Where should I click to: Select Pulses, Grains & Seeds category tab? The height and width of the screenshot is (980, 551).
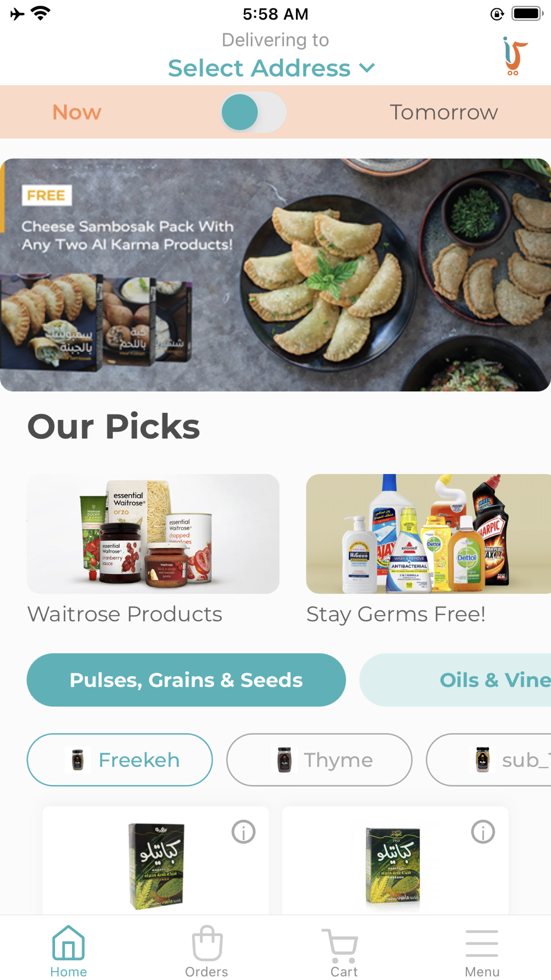(186, 680)
